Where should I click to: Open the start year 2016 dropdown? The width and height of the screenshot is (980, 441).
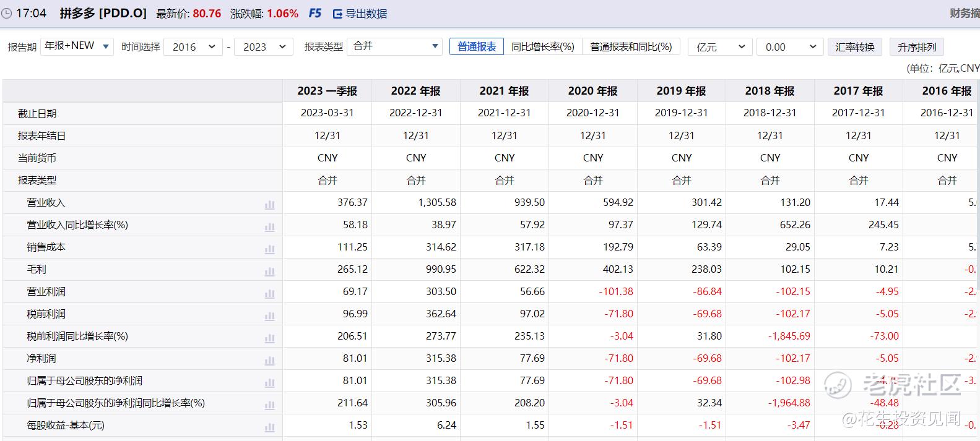point(193,47)
